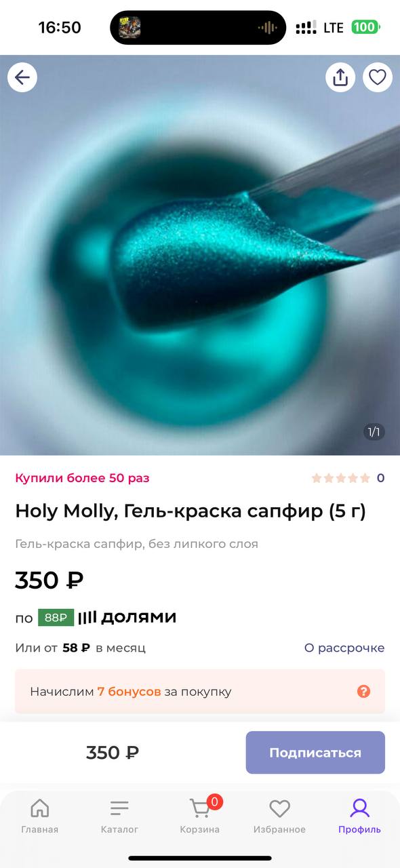
Task: Open the О рассрочке link
Action: pos(344,648)
